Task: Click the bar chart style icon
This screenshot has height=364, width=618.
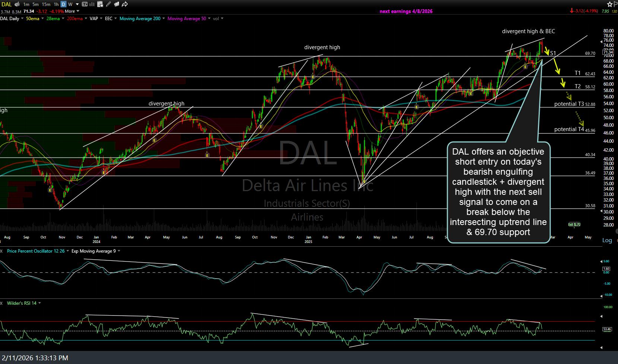Action: point(92,4)
